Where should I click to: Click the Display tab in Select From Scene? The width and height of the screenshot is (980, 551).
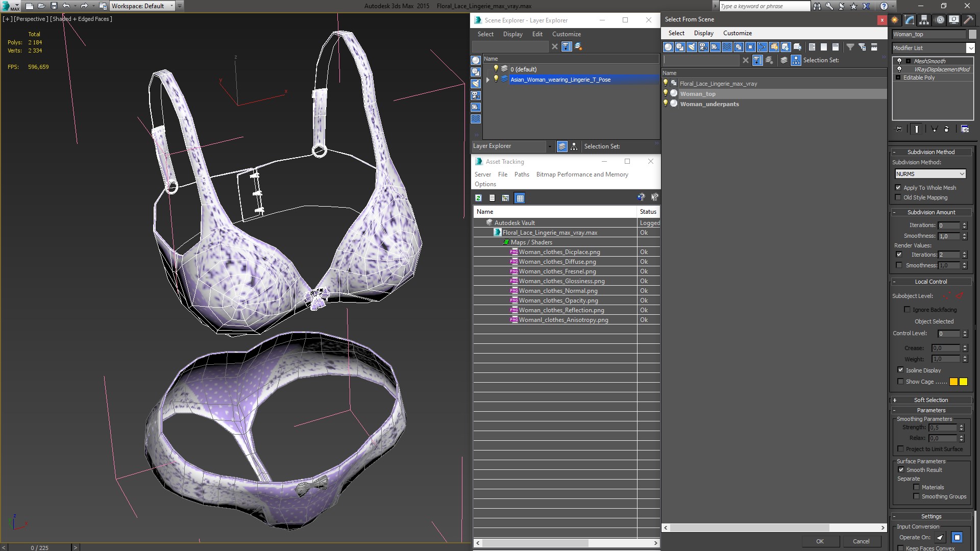pyautogui.click(x=702, y=33)
